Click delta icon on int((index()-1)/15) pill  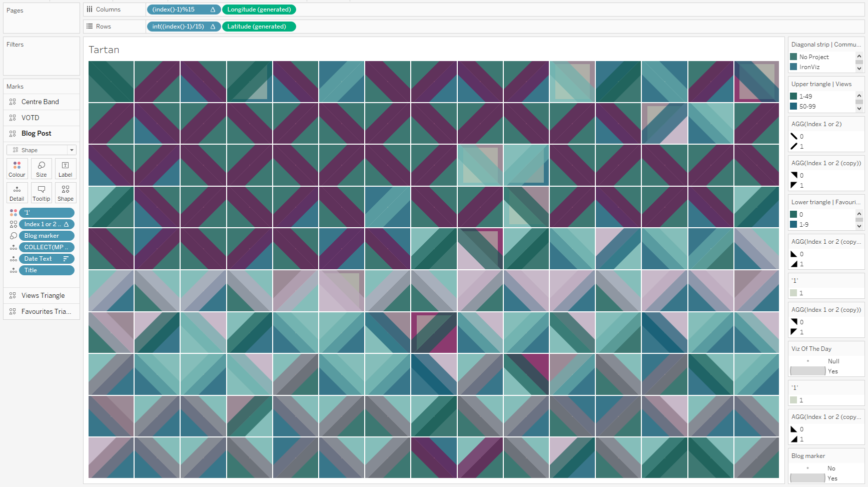pos(213,27)
